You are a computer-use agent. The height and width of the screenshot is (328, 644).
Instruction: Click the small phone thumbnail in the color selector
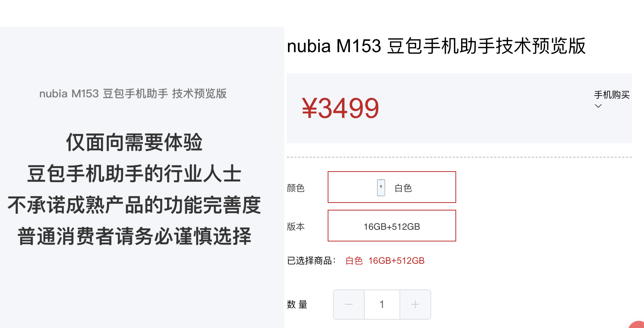[380, 187]
